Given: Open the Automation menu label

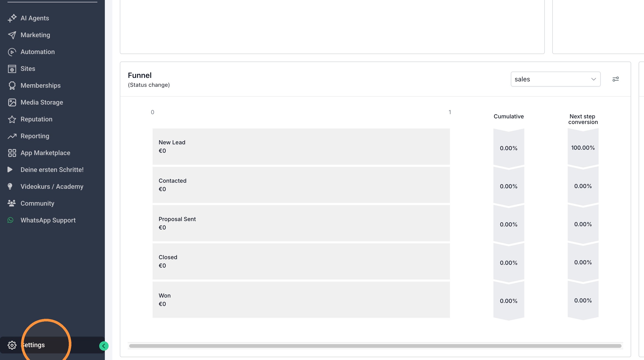Looking at the screenshot, I should [x=37, y=52].
